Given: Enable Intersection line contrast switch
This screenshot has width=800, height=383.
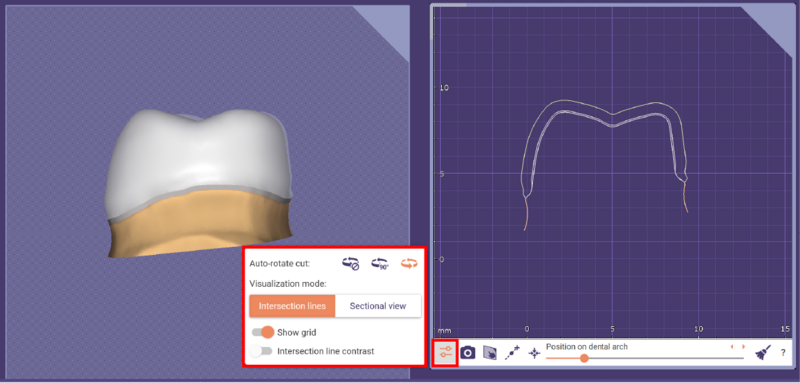Looking at the screenshot, I should pos(261,351).
